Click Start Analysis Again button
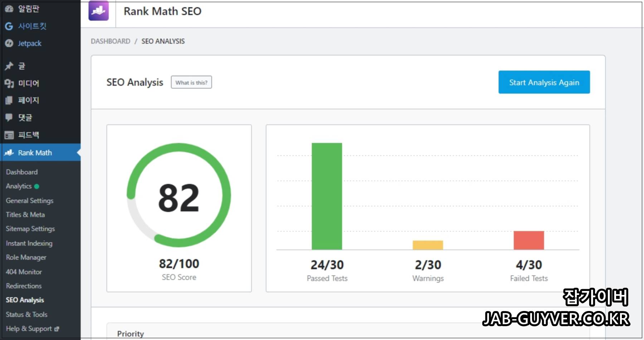 [544, 82]
